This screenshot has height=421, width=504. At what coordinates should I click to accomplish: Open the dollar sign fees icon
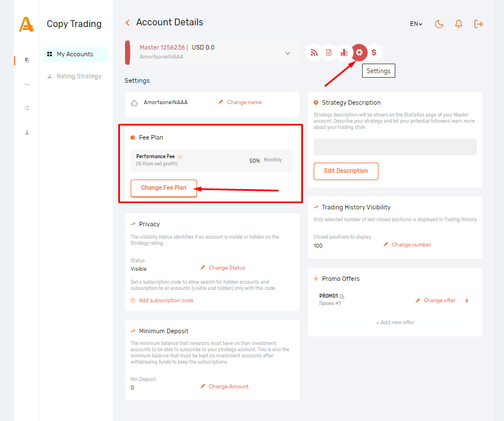coord(374,53)
